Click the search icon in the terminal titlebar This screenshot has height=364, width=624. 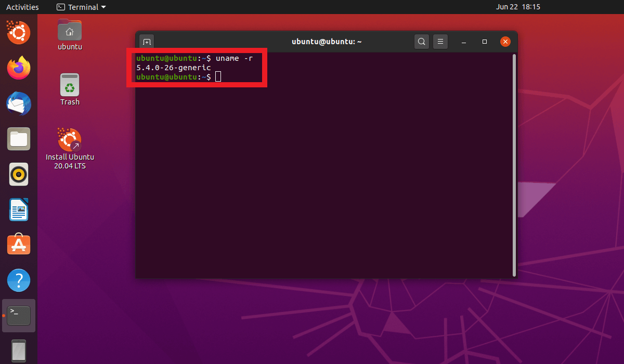click(x=422, y=41)
